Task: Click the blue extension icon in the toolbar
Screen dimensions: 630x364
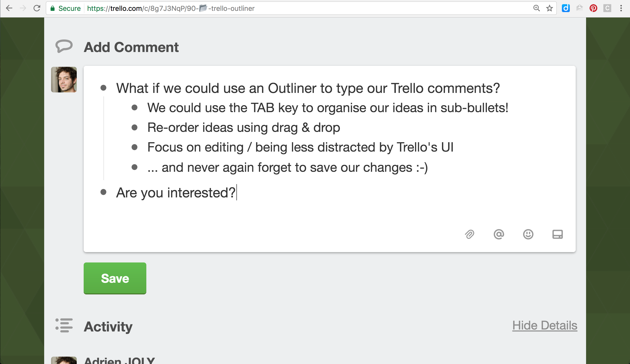Action: point(566,8)
